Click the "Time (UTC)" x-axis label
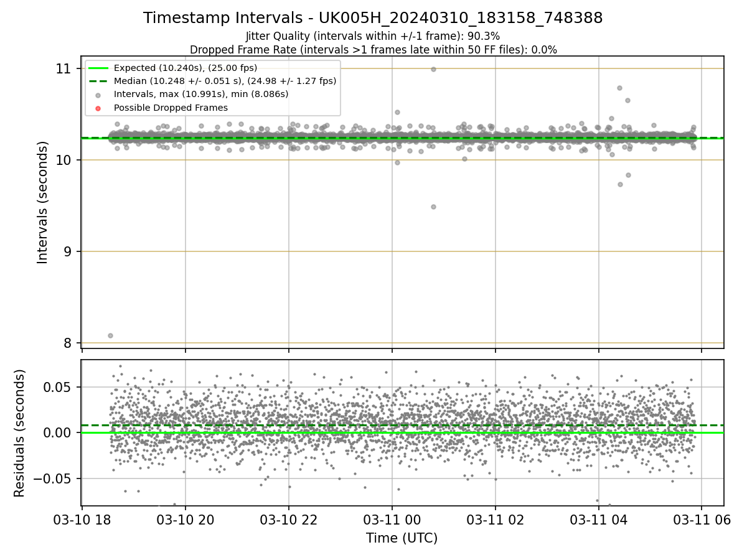 (x=402, y=538)
